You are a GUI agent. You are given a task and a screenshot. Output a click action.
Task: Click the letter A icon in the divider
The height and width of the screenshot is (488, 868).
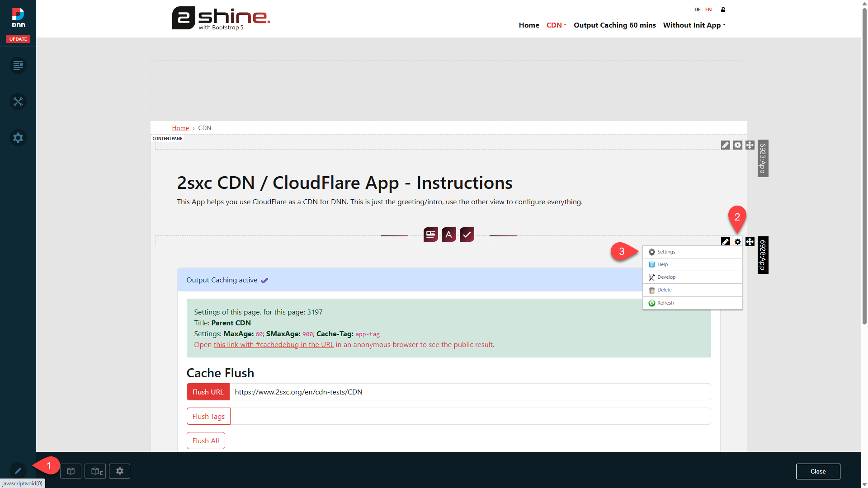448,235
